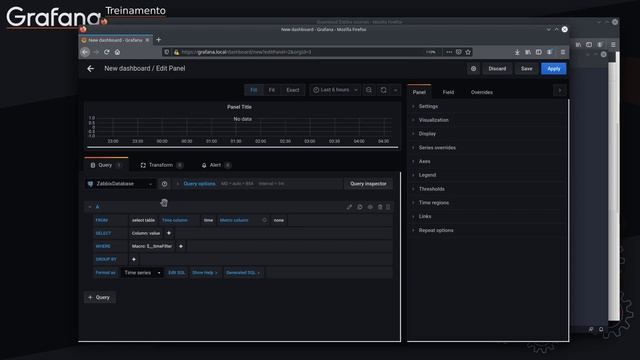The width and height of the screenshot is (640, 360).
Task: Click the select table field
Action: 143,220
